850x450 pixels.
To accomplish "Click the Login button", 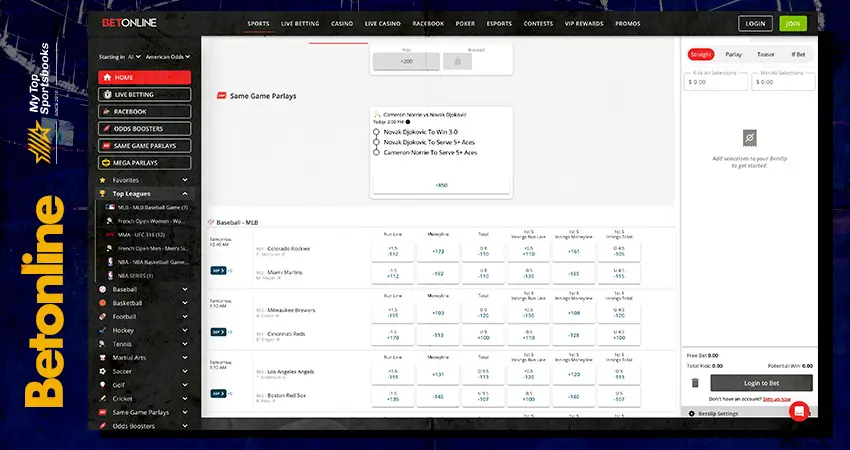I will click(x=755, y=23).
